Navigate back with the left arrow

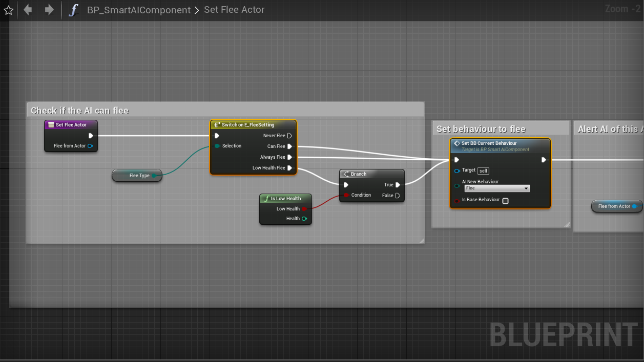(x=28, y=10)
